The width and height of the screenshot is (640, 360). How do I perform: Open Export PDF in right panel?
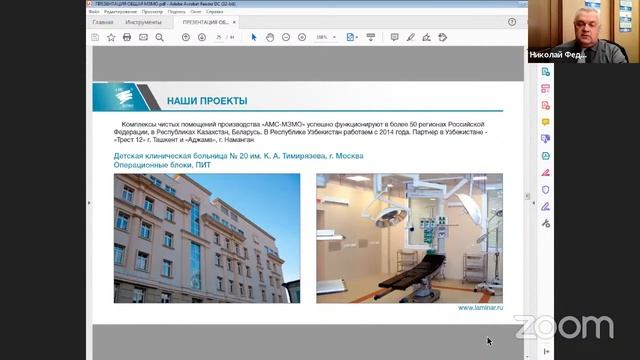click(x=546, y=72)
